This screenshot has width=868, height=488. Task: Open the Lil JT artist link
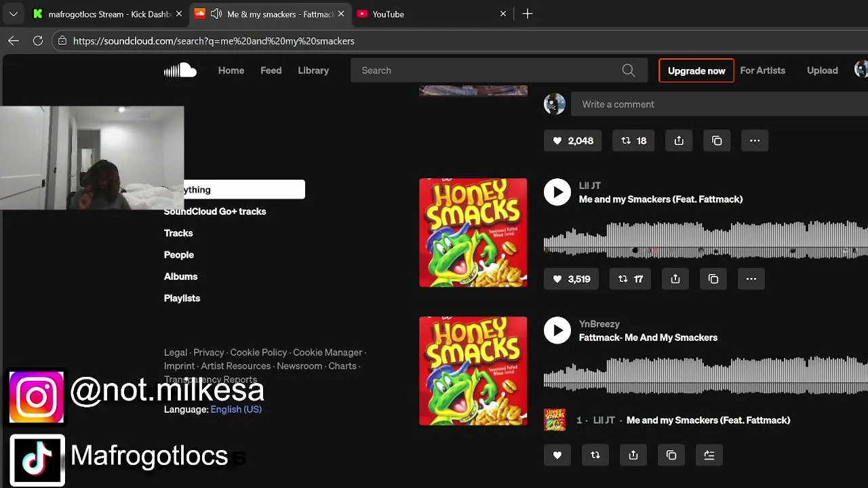590,186
